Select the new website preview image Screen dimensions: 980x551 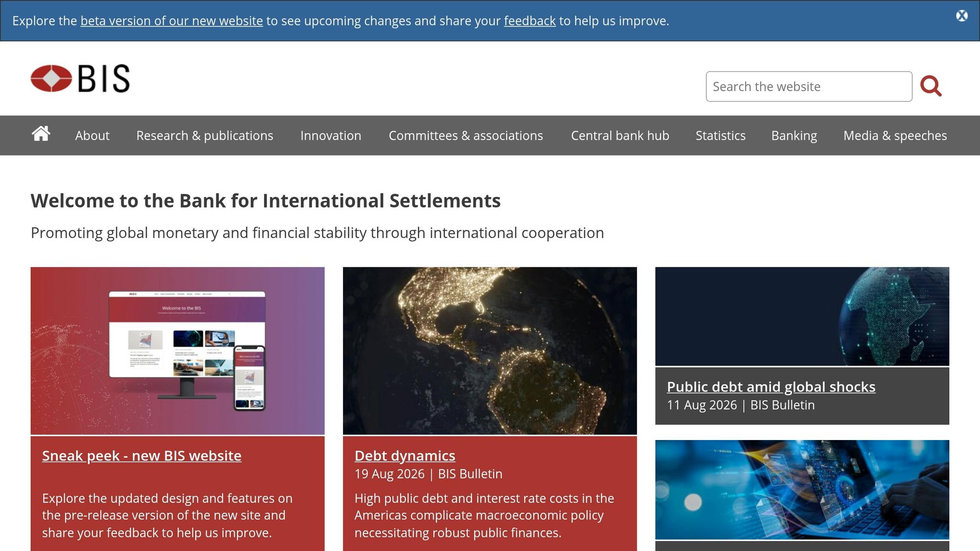[178, 351]
